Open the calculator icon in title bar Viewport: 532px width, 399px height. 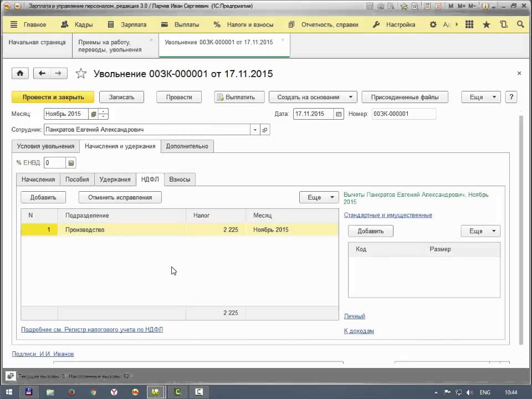tap(428, 6)
